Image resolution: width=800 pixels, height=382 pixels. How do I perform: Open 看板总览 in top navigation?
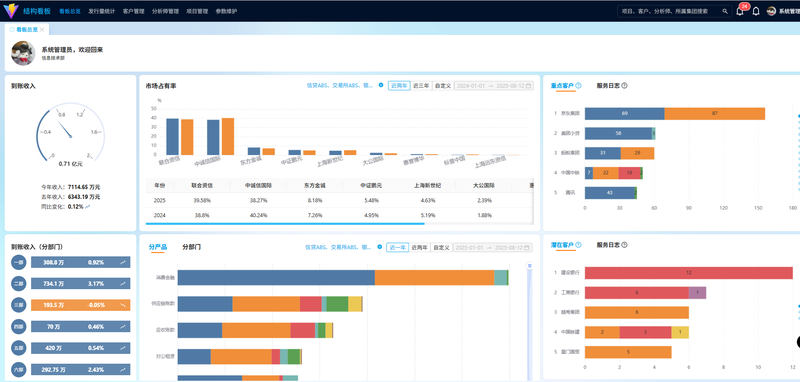click(69, 11)
